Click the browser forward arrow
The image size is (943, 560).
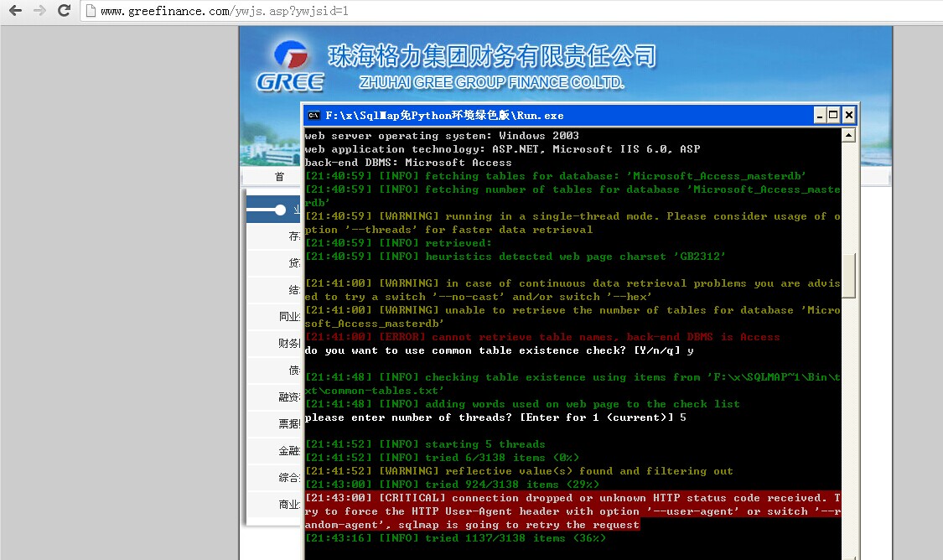pos(39,10)
